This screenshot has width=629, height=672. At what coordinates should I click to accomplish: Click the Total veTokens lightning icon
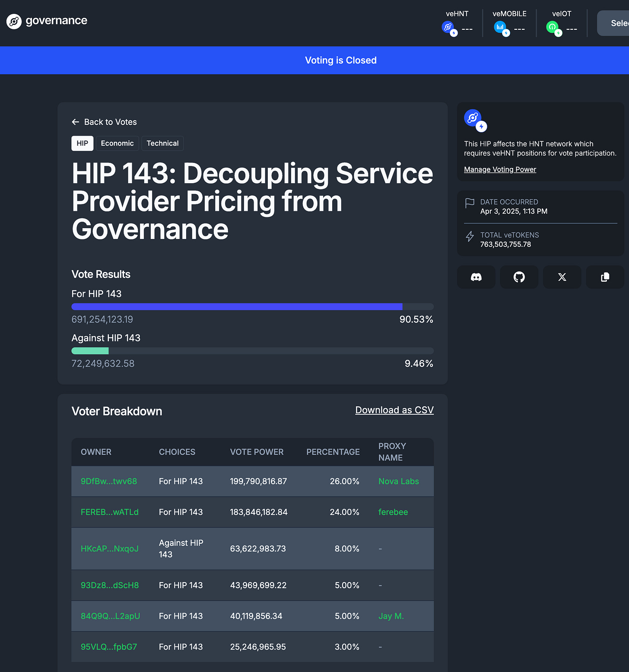[x=470, y=236]
